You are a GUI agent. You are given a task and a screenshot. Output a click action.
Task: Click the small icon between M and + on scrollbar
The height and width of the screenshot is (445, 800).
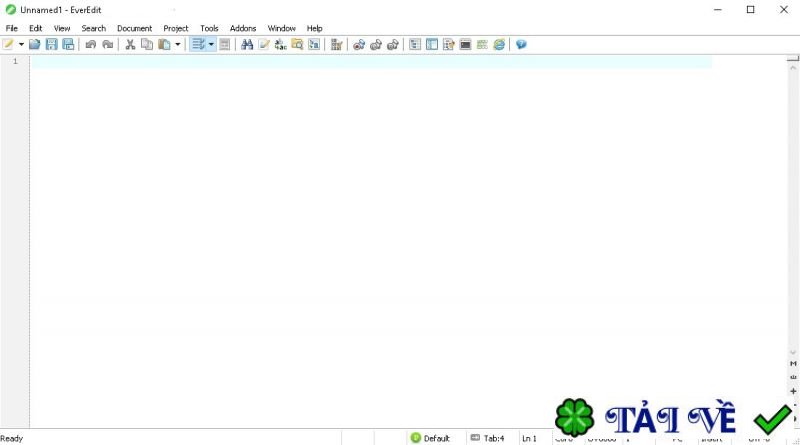click(793, 377)
